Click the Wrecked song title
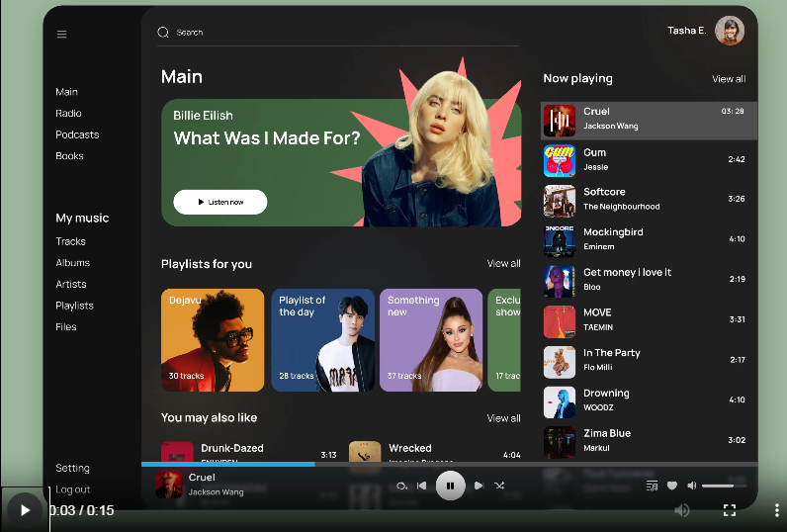Viewport: 787px width, 532px height. coord(410,448)
